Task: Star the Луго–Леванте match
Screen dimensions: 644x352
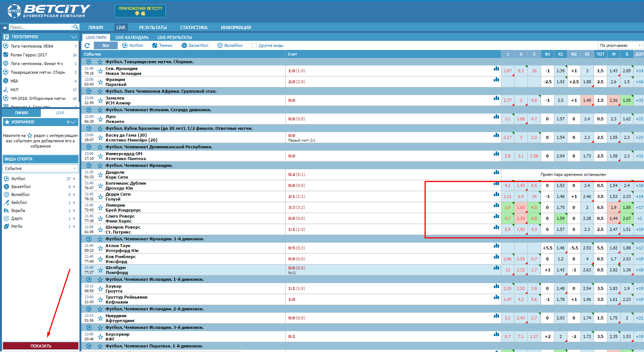Action: point(100,119)
